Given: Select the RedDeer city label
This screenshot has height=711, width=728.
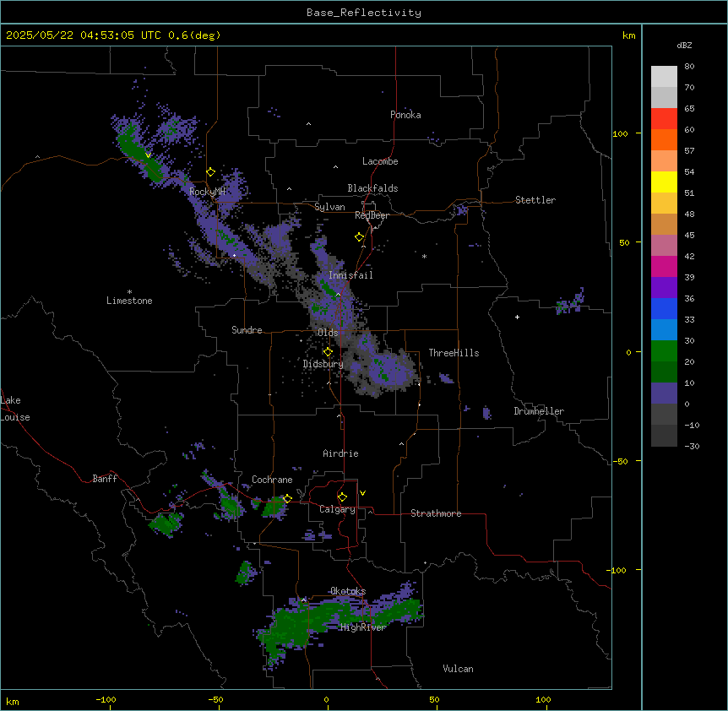Looking at the screenshot, I should point(372,215).
